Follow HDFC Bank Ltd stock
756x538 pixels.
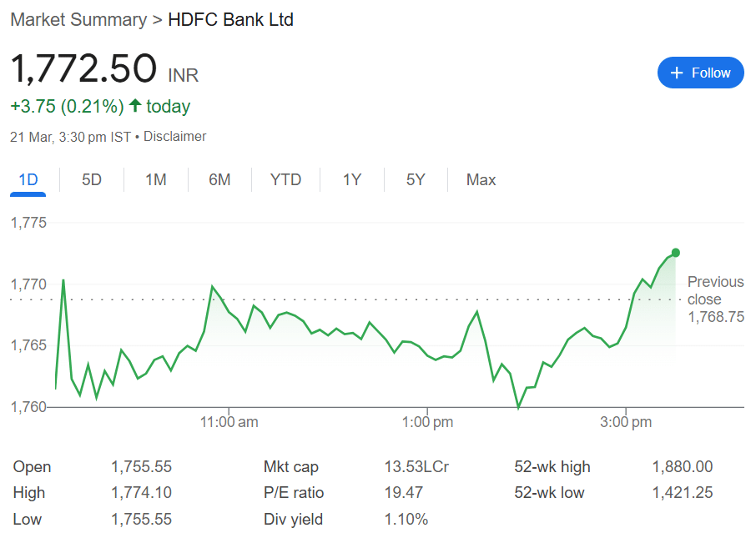click(701, 73)
